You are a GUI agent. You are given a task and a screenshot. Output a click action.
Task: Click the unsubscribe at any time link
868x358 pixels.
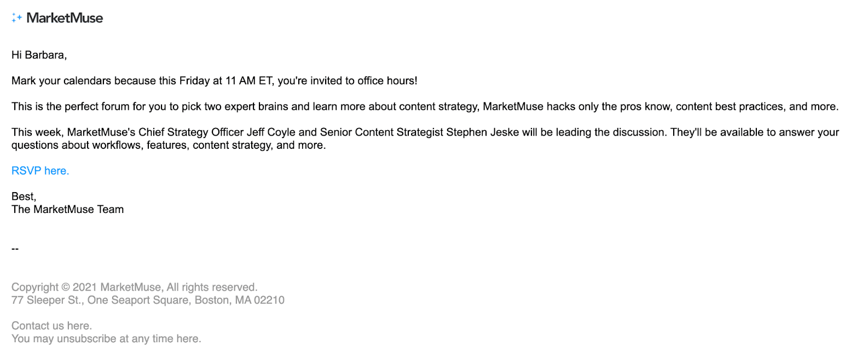point(106,339)
